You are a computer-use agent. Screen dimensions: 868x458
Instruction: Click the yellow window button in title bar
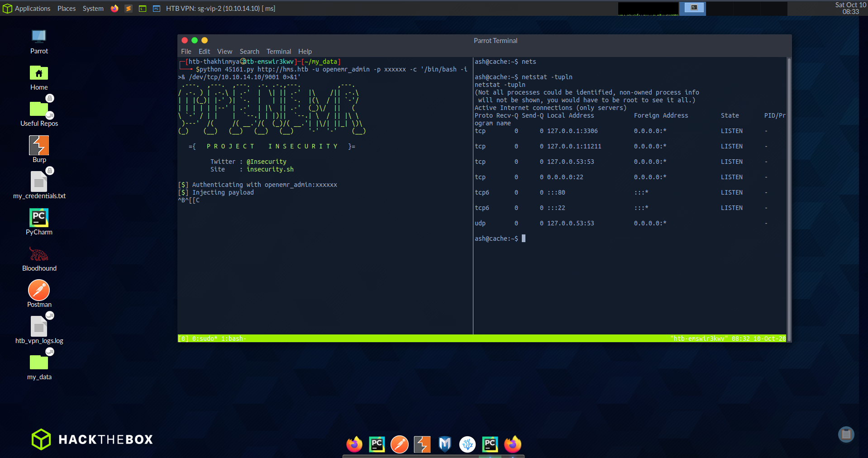point(205,40)
